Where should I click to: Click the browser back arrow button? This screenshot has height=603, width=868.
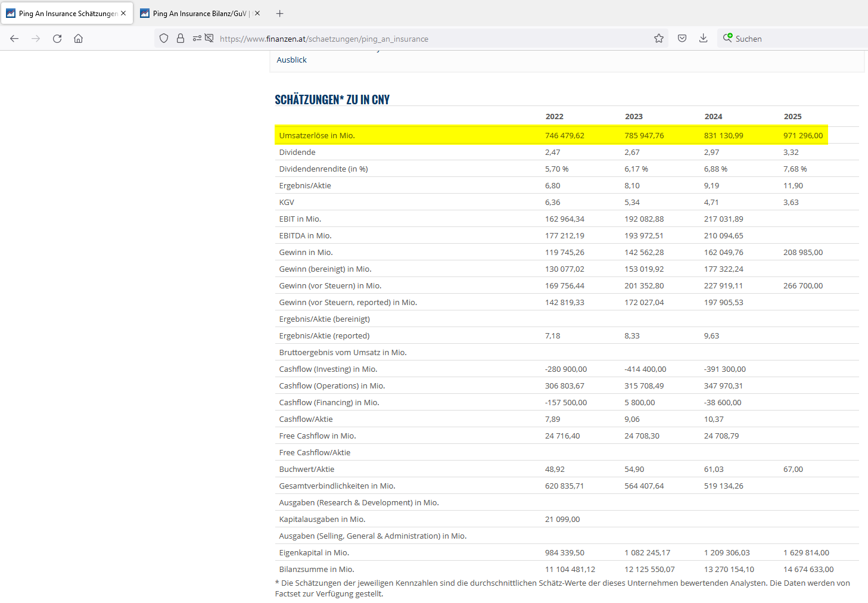tap(14, 39)
